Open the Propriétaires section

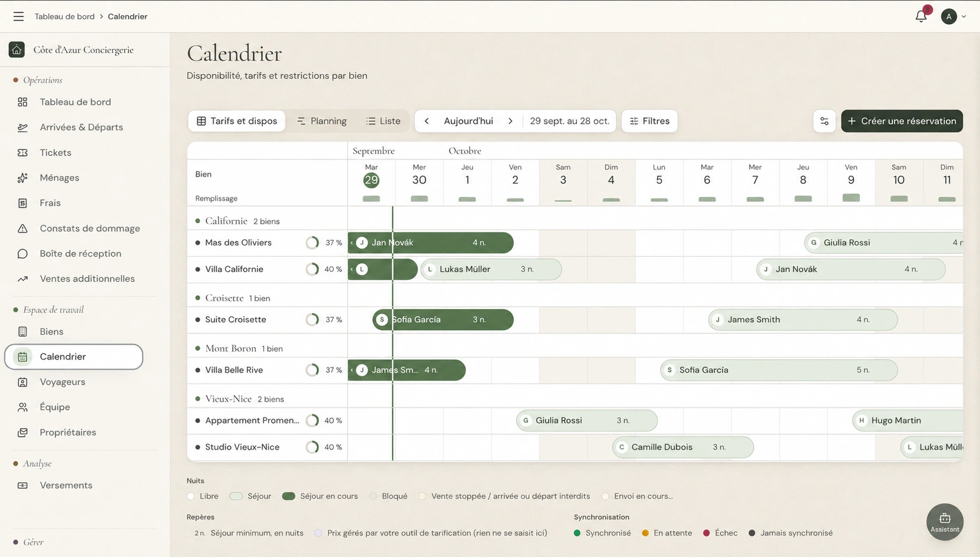(x=68, y=433)
